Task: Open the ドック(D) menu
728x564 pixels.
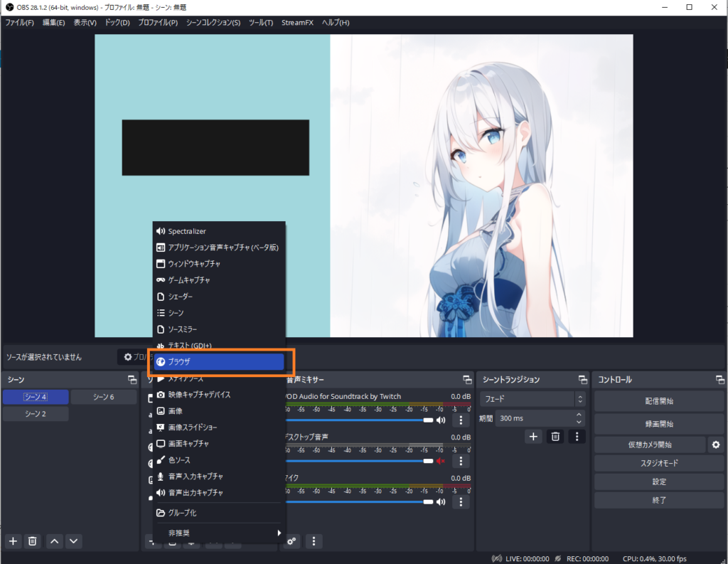Action: click(117, 22)
